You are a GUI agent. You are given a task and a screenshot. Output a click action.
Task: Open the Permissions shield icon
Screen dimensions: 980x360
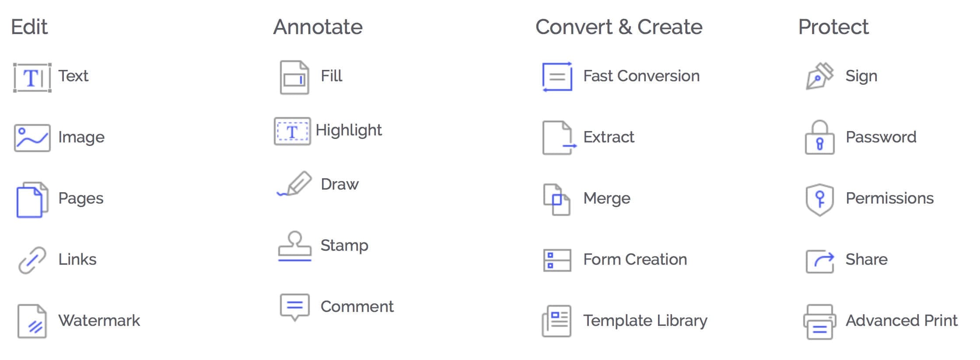click(819, 200)
